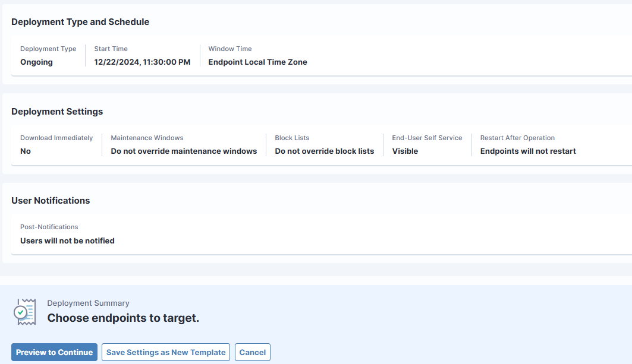The width and height of the screenshot is (632, 364).
Task: Select start time '12/22/2024, 11:30:00 PM'
Action: [142, 62]
